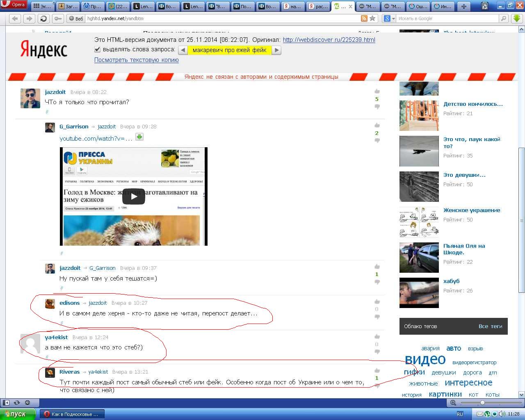The image size is (525, 420).
Task: Reload the page with the refresh icon
Action: coord(43,18)
